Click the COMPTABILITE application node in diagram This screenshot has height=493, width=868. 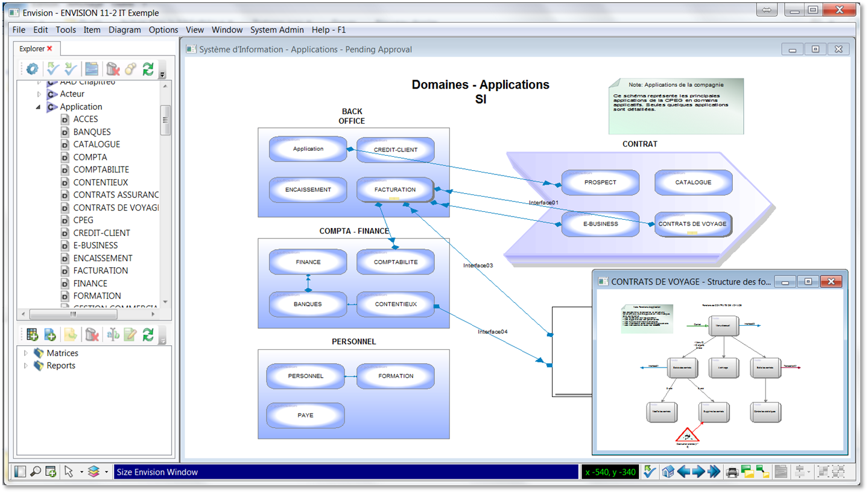[x=395, y=262]
